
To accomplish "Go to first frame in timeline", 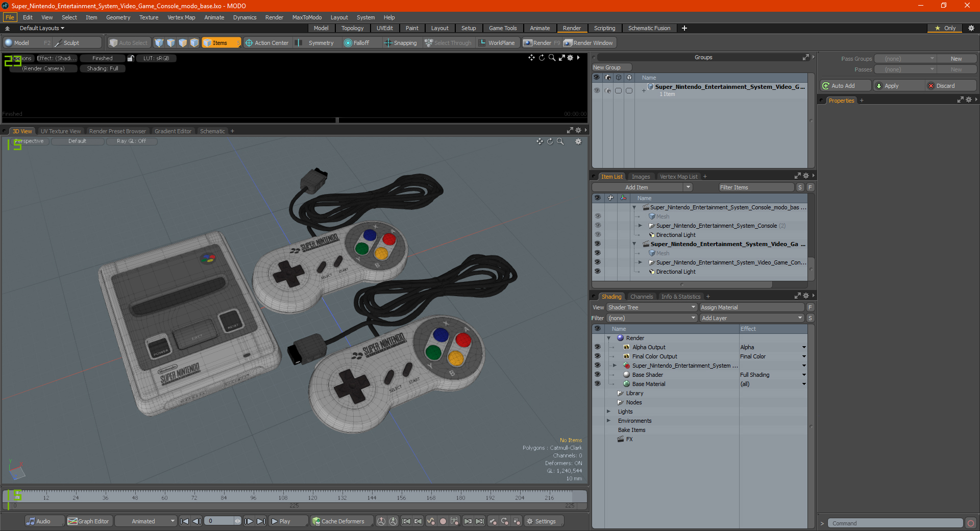I will click(x=185, y=521).
